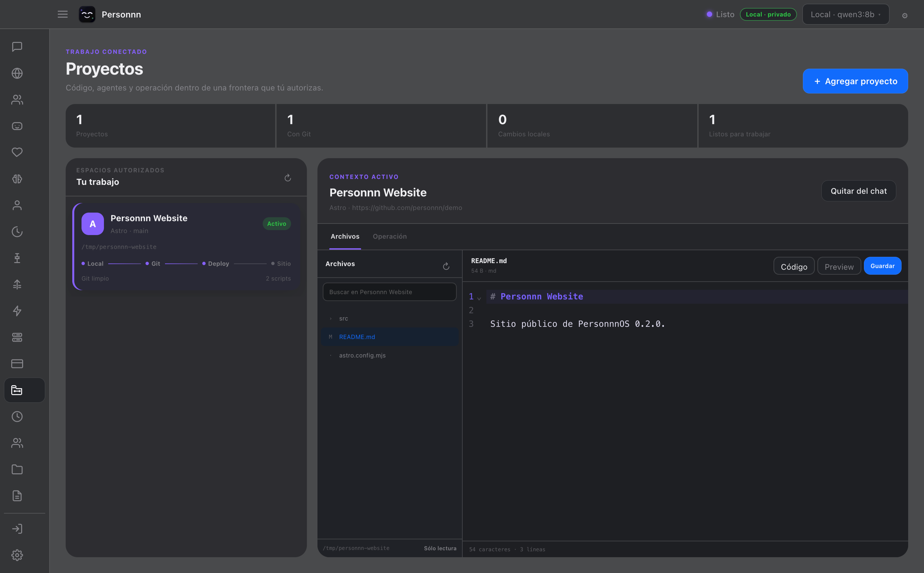Switch editor to Código view
Viewport: 924px width, 573px height.
pyautogui.click(x=794, y=266)
